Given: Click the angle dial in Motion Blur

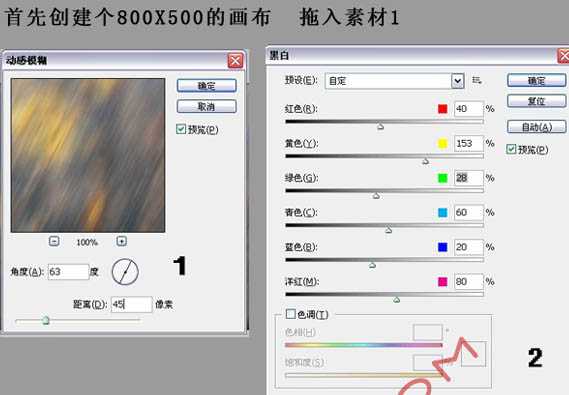Looking at the screenshot, I should point(125,271).
